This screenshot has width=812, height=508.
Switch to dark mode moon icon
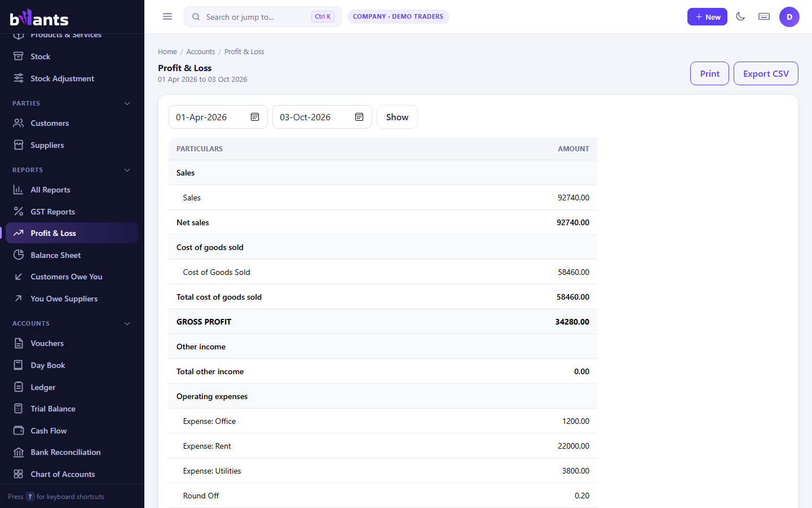coord(740,16)
